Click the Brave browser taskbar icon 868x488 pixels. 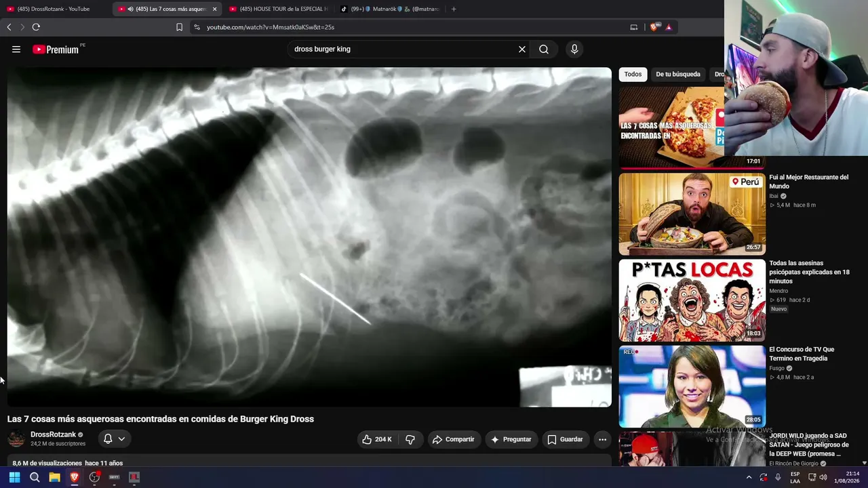[75, 477]
